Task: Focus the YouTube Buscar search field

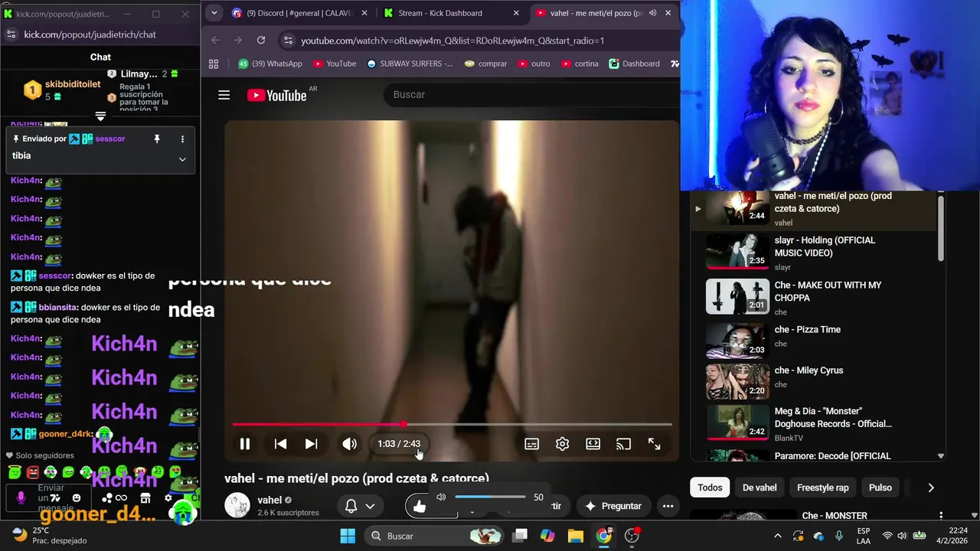Action: 532,95
